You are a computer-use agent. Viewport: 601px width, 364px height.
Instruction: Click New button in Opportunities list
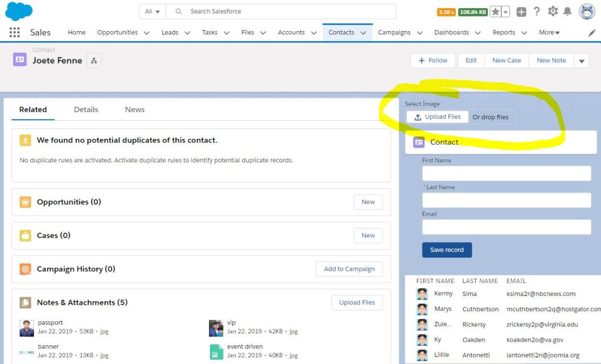tap(368, 202)
